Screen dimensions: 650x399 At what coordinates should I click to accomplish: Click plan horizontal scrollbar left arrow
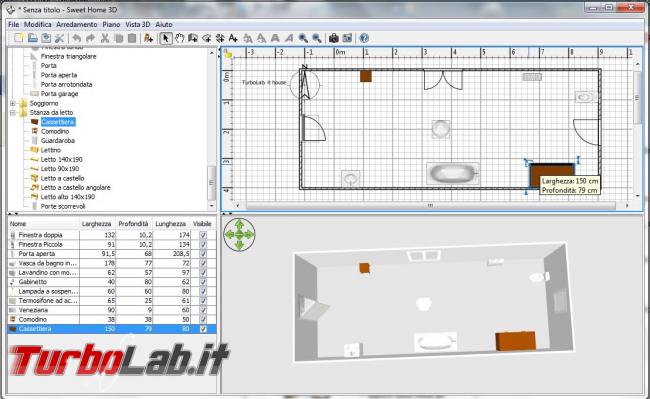[x=238, y=205]
